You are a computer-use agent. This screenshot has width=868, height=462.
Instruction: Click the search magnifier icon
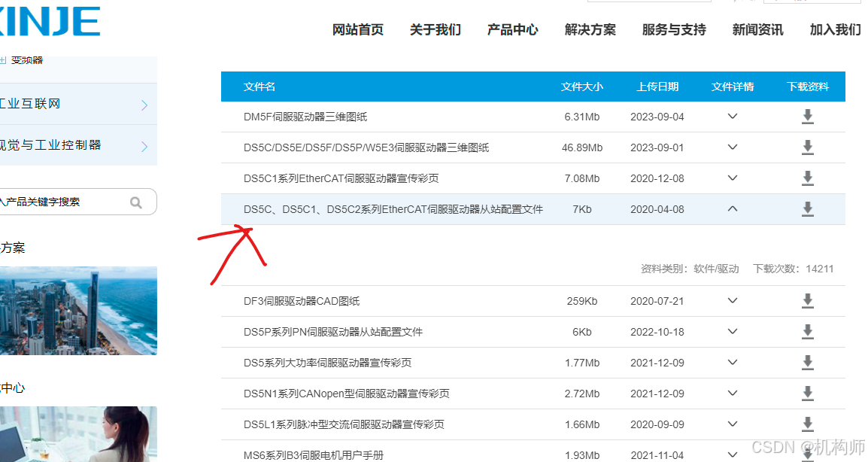point(135,202)
